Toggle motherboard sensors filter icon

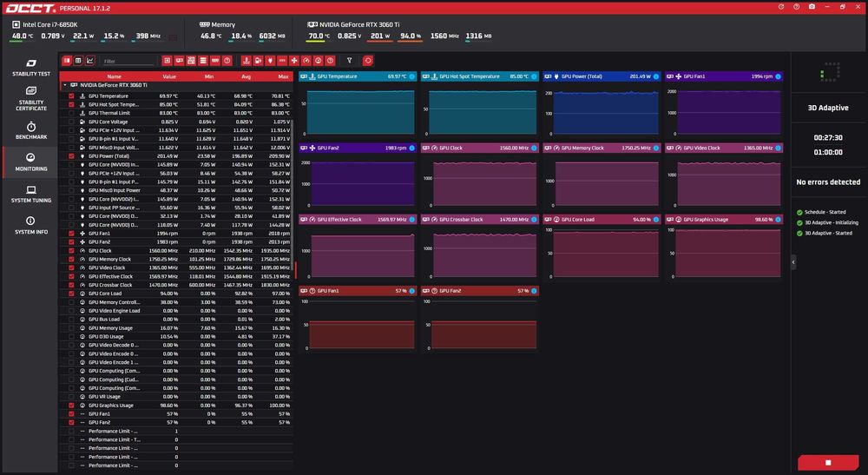(x=191, y=60)
